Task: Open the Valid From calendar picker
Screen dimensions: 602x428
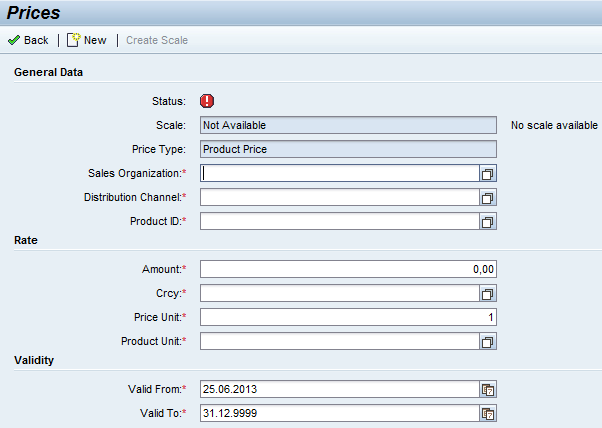Action: point(488,389)
